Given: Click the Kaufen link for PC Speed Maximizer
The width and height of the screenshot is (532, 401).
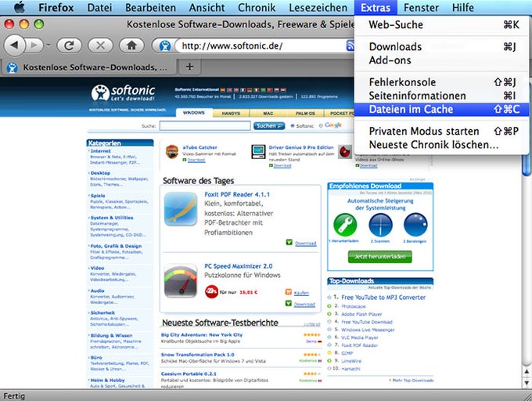Looking at the screenshot, I should (x=301, y=293).
